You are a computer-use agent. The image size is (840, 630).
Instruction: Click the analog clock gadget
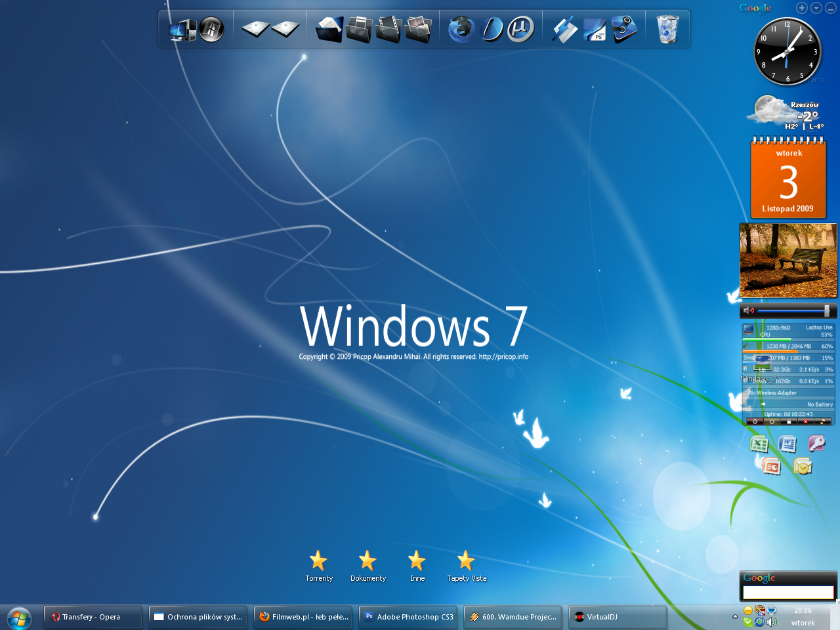pos(787,51)
